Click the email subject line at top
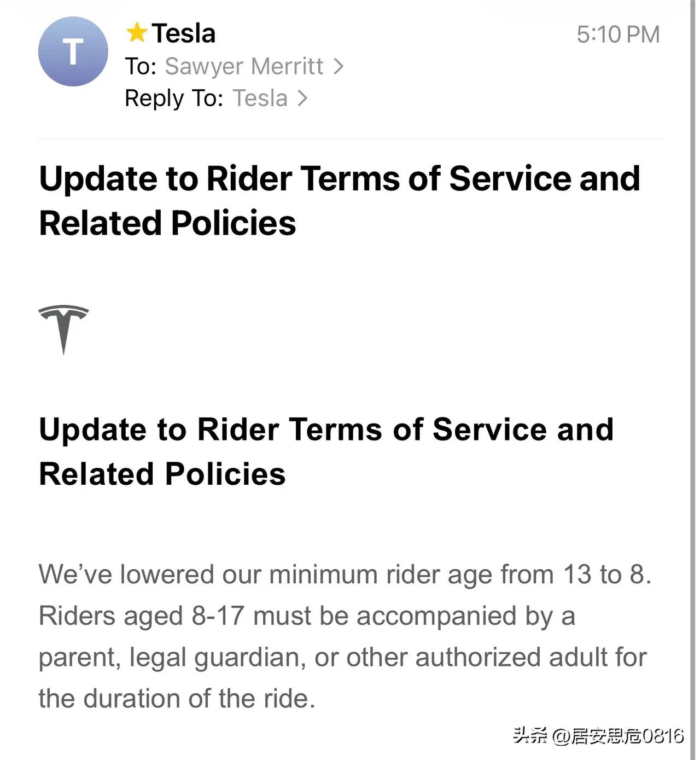700x760 pixels. pyautogui.click(x=339, y=200)
